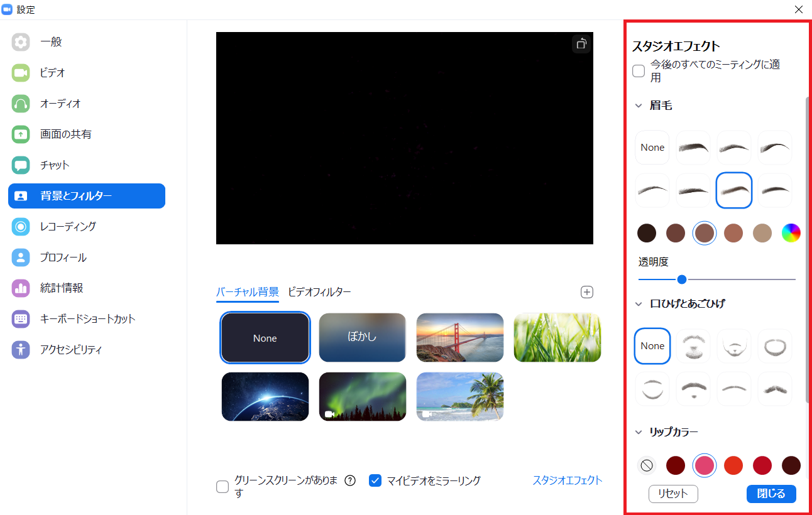Click the green screen help question icon
The image size is (812, 515).
pos(350,481)
